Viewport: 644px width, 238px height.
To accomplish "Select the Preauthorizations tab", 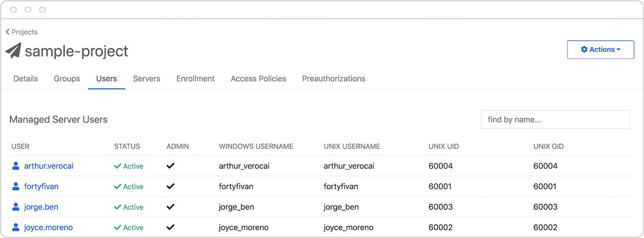I will [x=334, y=78].
